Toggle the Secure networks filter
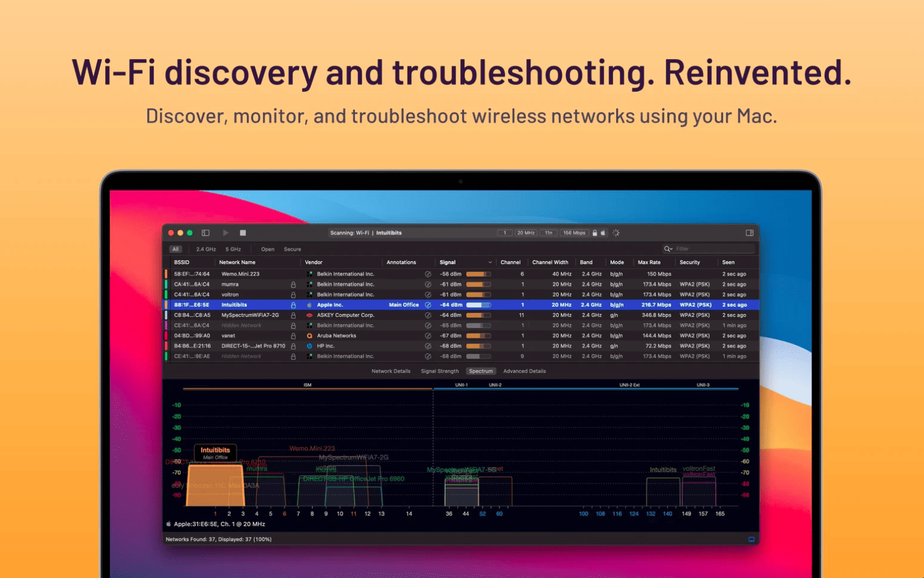924x578 pixels. click(x=292, y=249)
